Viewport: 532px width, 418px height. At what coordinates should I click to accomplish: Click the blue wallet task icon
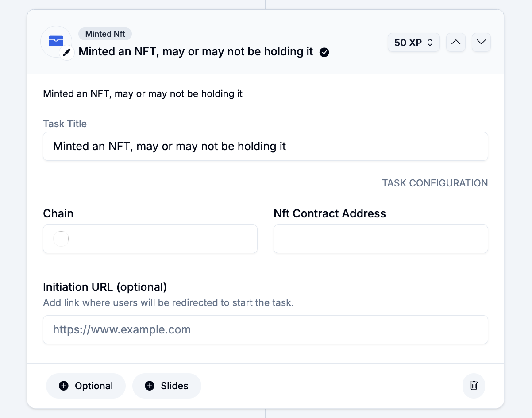pos(56,41)
